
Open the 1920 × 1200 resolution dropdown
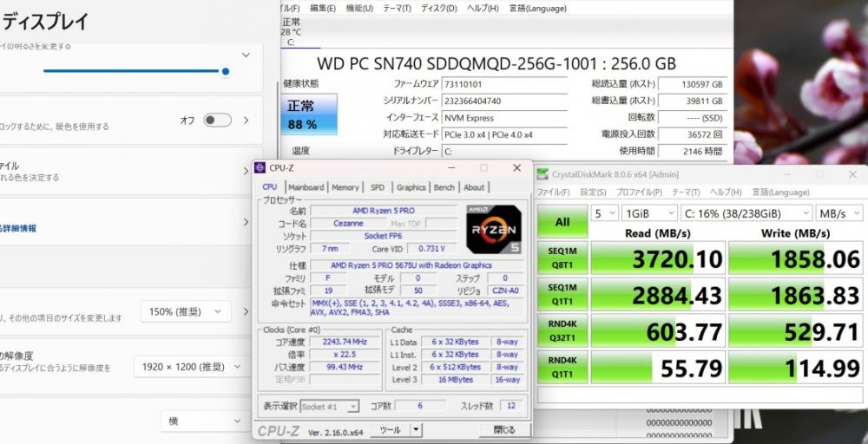coord(192,367)
